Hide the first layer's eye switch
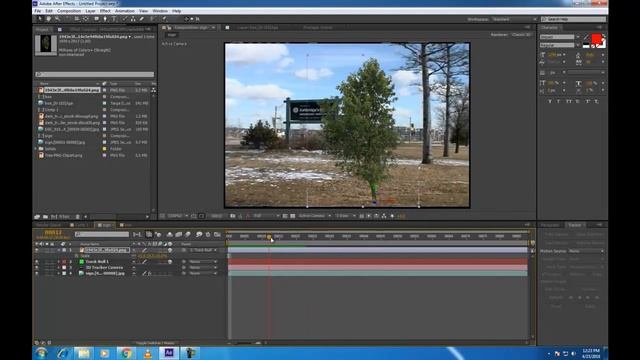640x360 pixels. [x=37, y=250]
